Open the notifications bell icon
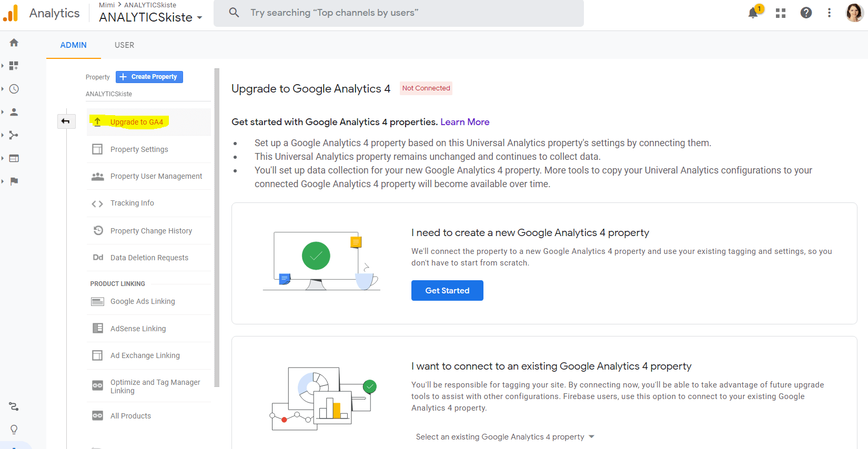 point(753,13)
